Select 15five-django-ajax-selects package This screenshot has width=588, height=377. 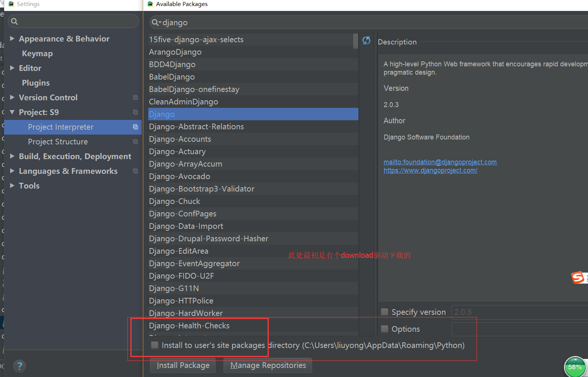tap(253, 40)
